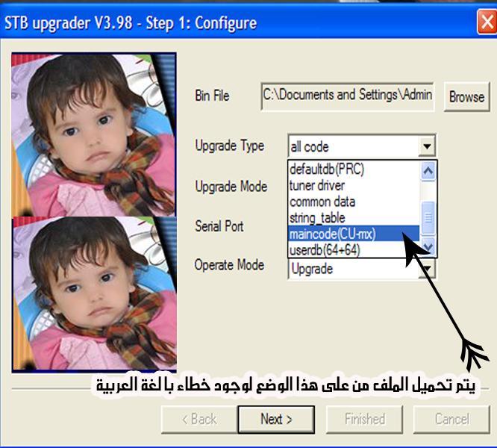497x448 pixels.
Task: Click the Operate Mode label
Action: (229, 265)
